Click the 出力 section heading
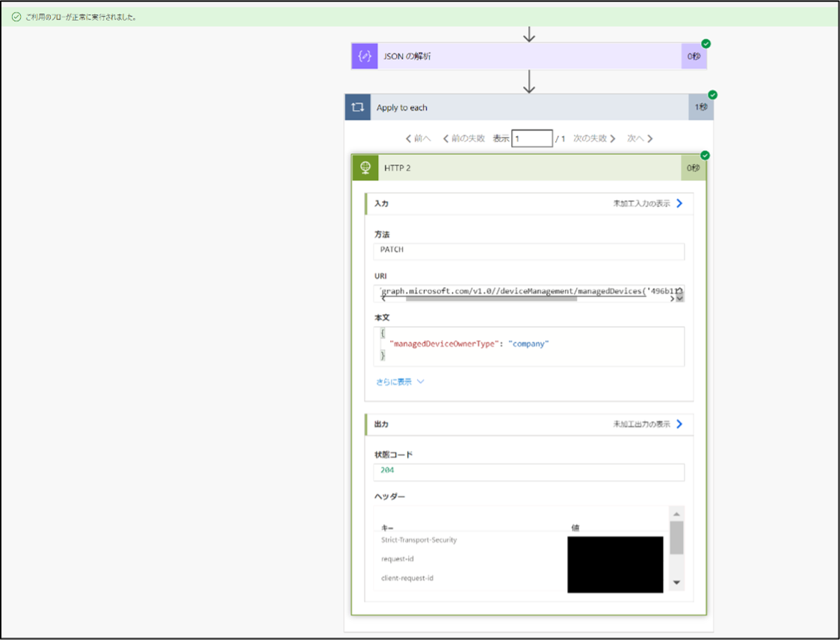840x640 pixels. tap(381, 424)
